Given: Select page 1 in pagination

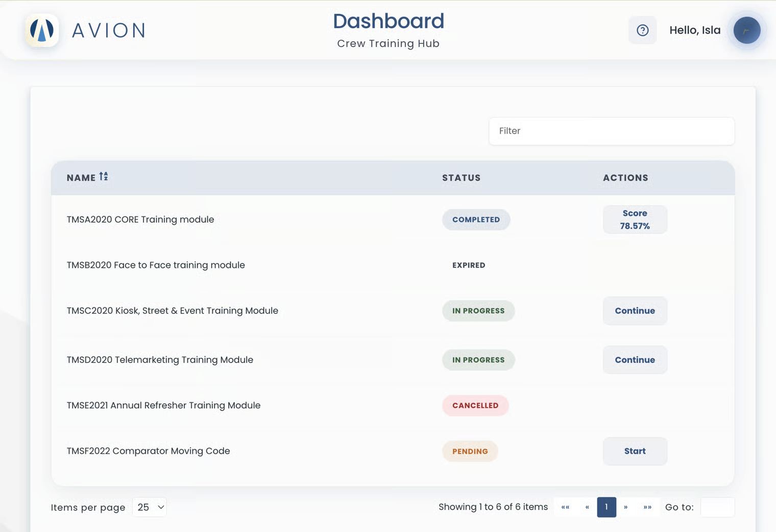Looking at the screenshot, I should coord(607,507).
